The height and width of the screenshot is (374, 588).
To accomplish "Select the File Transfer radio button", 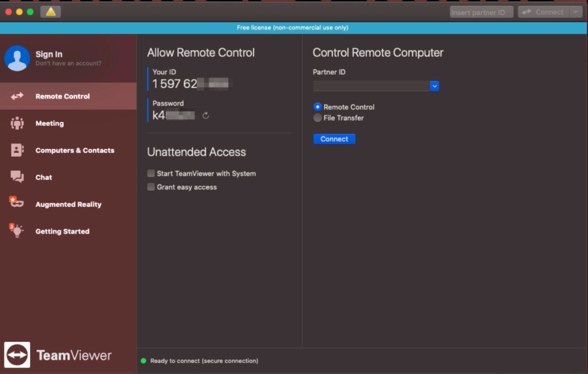I will [x=318, y=118].
